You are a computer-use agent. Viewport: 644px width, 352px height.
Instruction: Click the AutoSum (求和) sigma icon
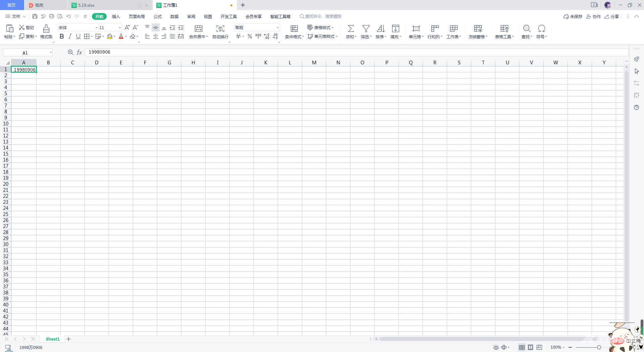(351, 29)
